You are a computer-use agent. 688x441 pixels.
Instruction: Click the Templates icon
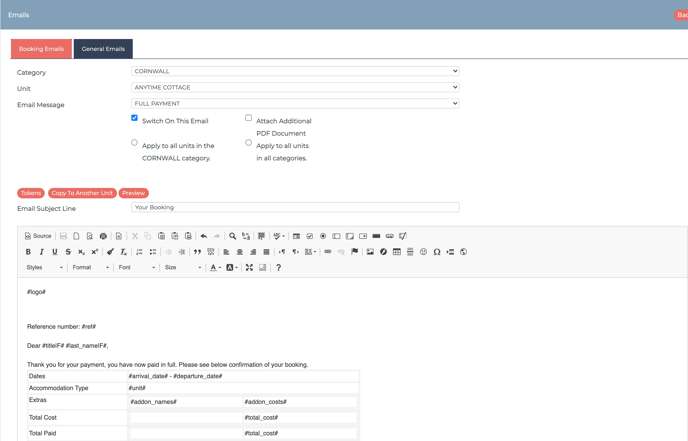pos(118,236)
